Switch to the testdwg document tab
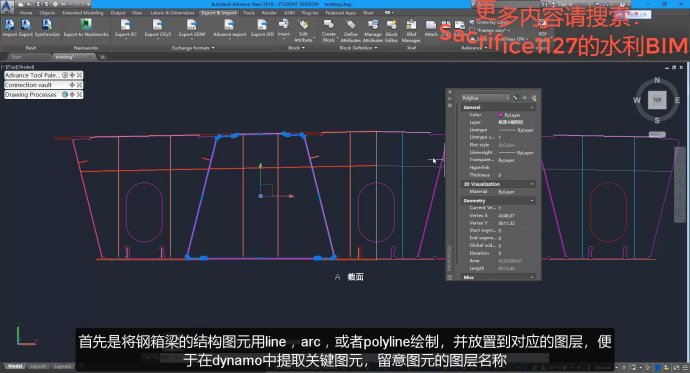690x373 pixels. [x=65, y=57]
